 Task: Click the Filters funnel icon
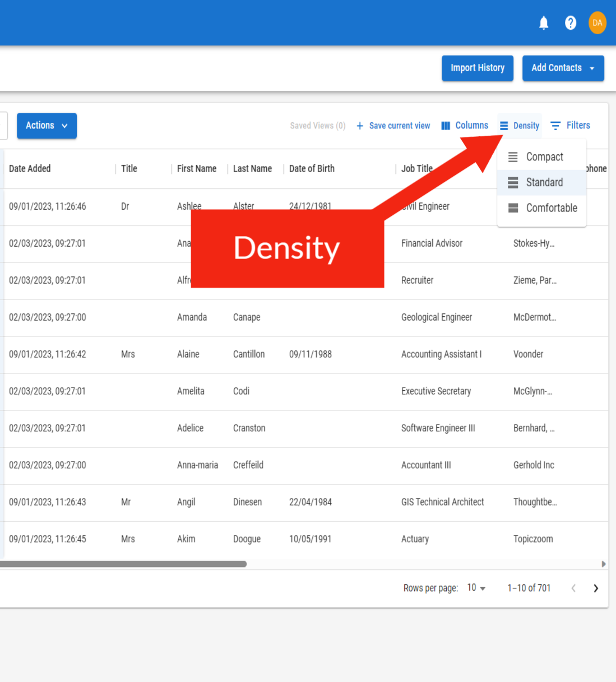[x=555, y=126]
